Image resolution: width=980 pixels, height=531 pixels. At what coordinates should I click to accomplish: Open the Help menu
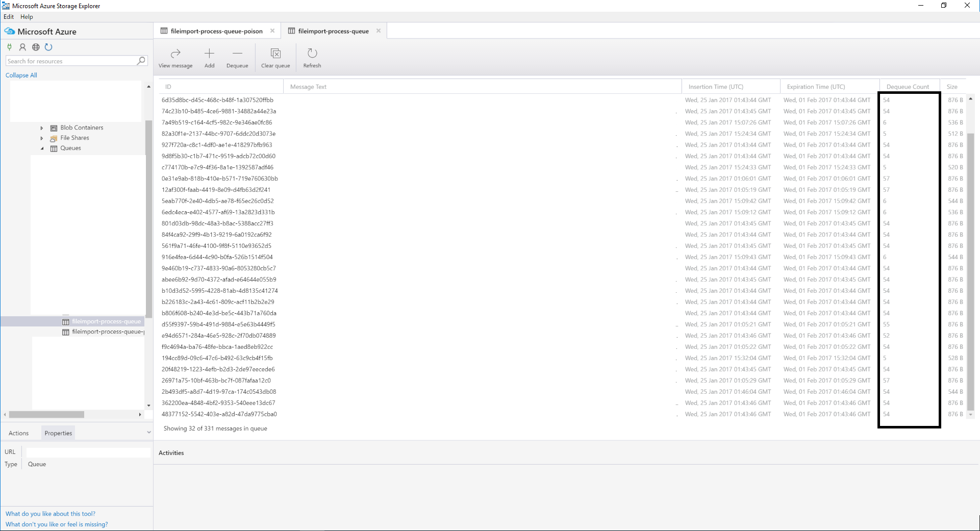(x=27, y=17)
